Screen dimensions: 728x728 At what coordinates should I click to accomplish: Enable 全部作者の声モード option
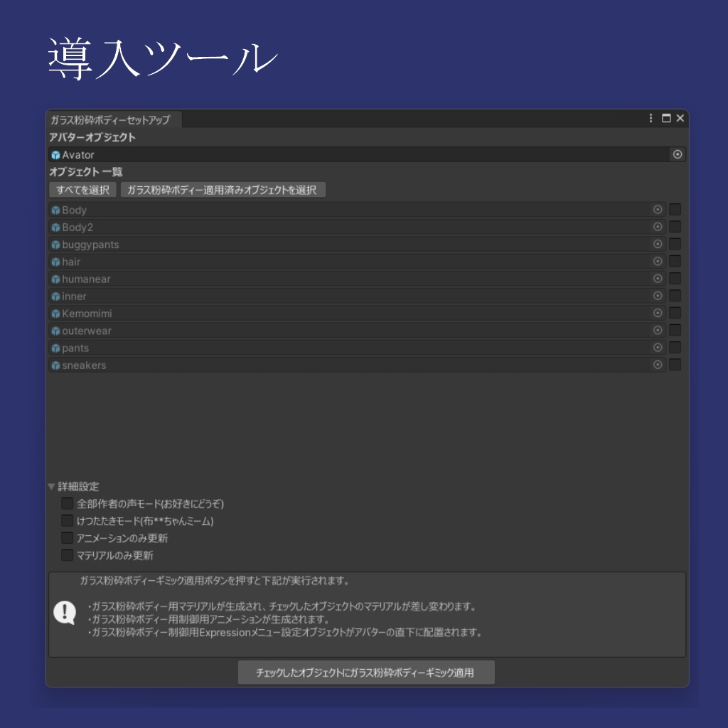67,503
